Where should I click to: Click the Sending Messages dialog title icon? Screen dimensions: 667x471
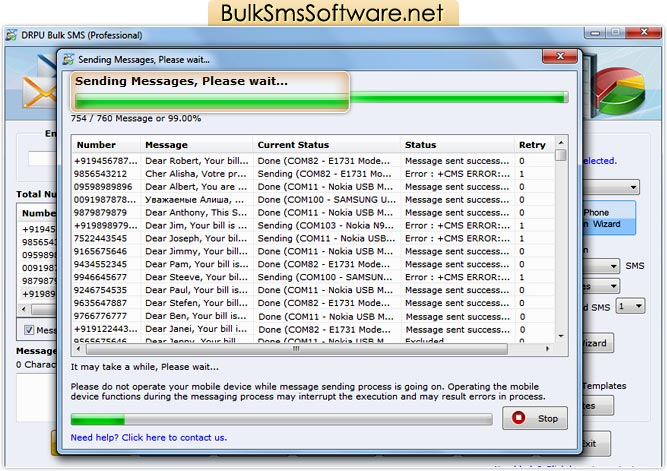(68, 60)
